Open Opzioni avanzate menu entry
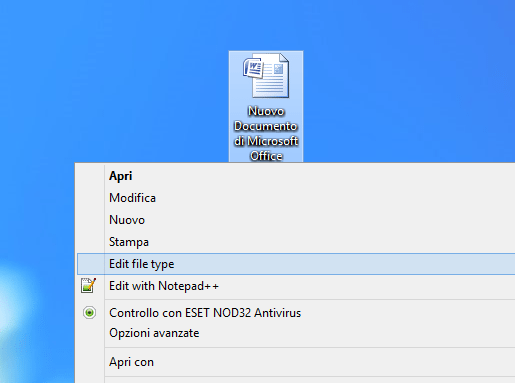This screenshot has height=383, width=515. pyautogui.click(x=296, y=333)
